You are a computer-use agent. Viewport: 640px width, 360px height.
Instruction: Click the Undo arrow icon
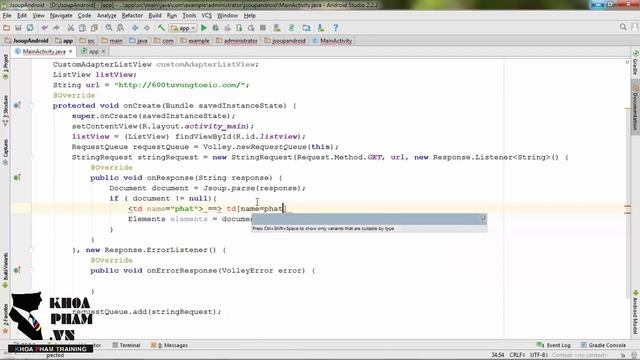[44, 28]
